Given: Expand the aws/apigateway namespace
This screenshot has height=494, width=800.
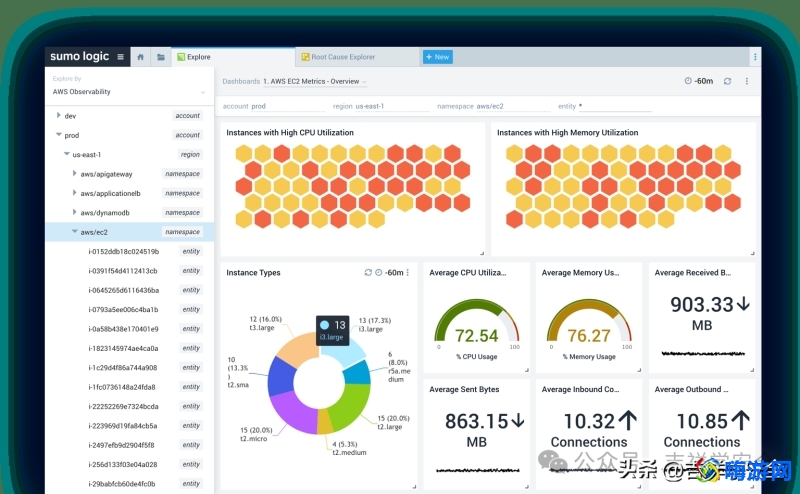Looking at the screenshot, I should pyautogui.click(x=74, y=174).
